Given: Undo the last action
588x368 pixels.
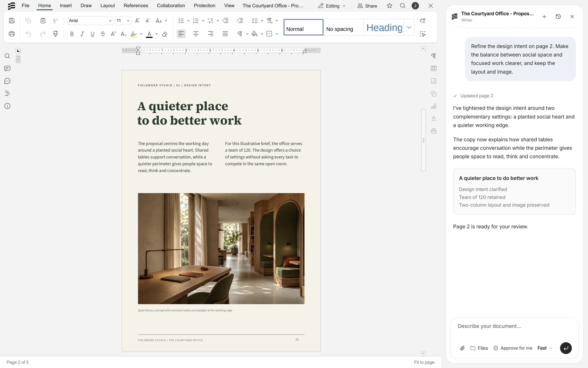Looking at the screenshot, I should click(28, 34).
